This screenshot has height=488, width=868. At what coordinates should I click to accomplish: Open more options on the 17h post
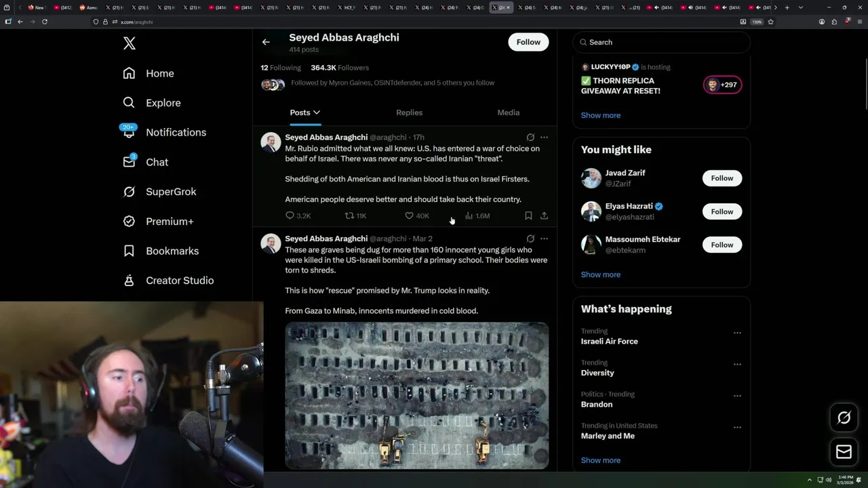pos(544,137)
